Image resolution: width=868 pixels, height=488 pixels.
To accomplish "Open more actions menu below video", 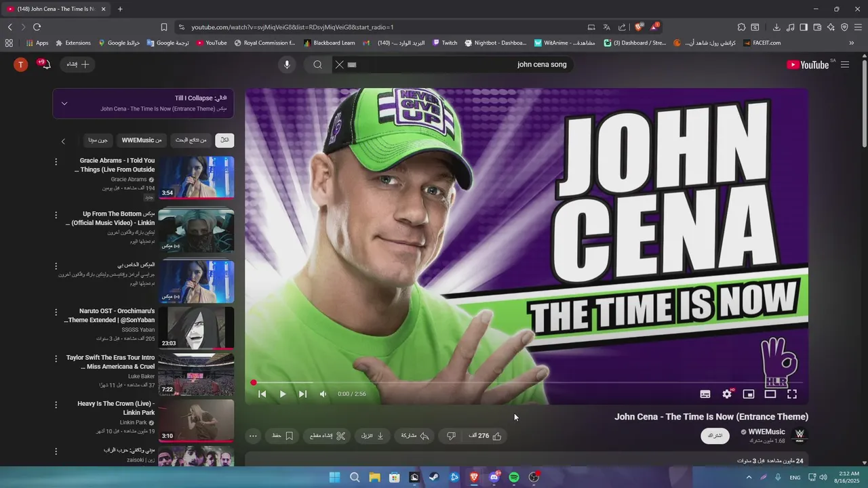I will tap(254, 436).
